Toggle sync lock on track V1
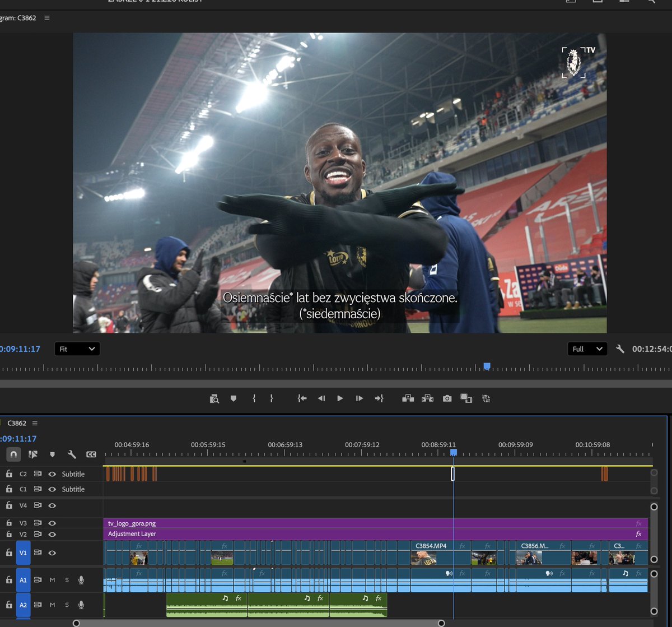 38,552
